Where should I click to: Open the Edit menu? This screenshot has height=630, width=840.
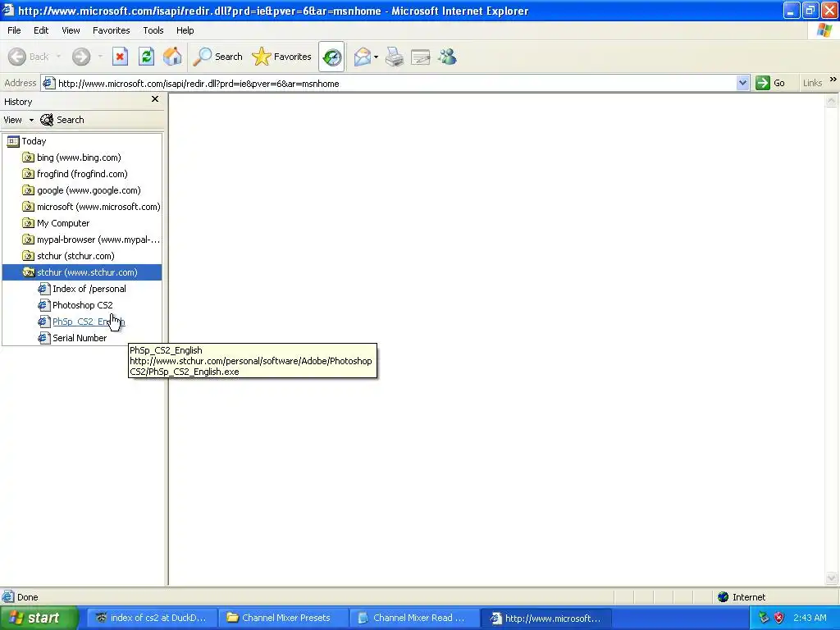point(41,30)
